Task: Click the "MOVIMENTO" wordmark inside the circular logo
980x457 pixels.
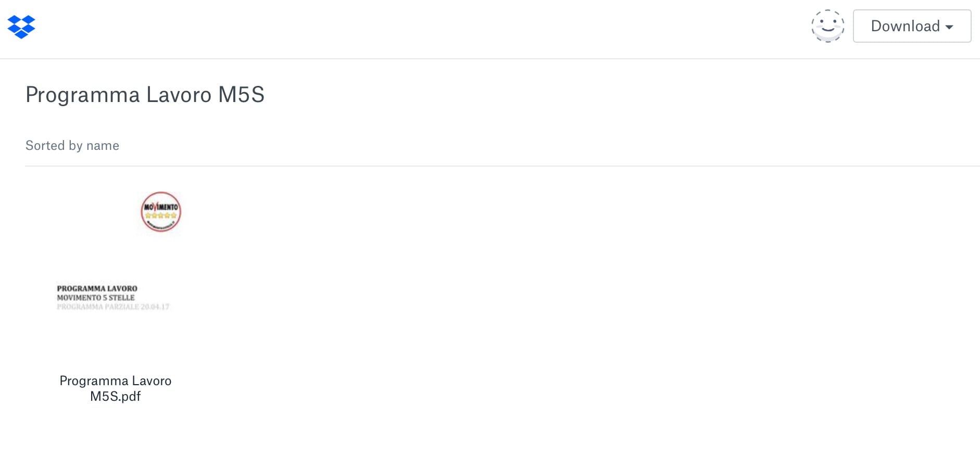Action: (161, 207)
